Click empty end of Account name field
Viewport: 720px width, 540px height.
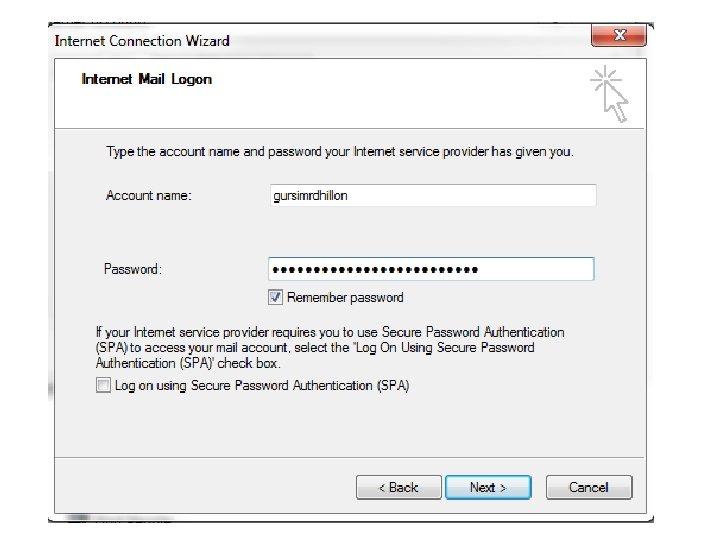click(540, 196)
